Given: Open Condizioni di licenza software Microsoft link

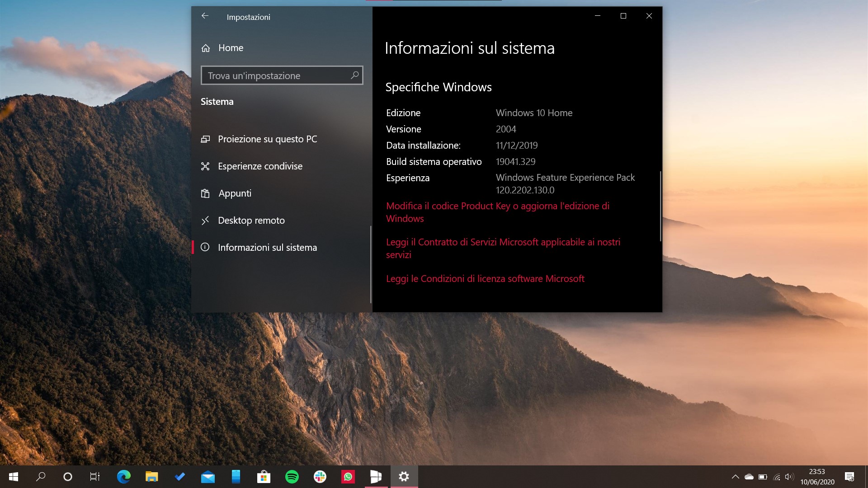Looking at the screenshot, I should point(485,279).
